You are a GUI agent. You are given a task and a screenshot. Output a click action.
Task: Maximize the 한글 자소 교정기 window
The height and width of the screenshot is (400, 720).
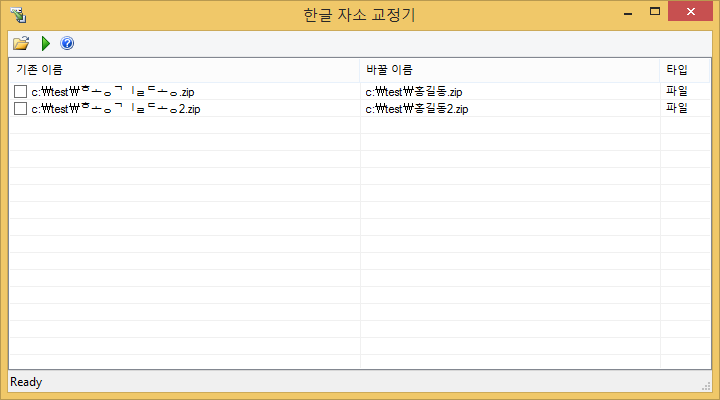pyautogui.click(x=655, y=11)
